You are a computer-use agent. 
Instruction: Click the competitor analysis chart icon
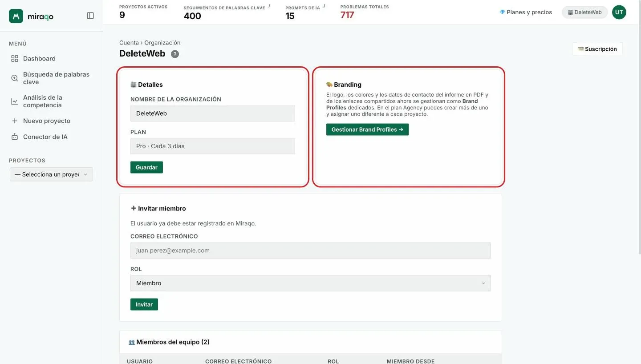[15, 101]
